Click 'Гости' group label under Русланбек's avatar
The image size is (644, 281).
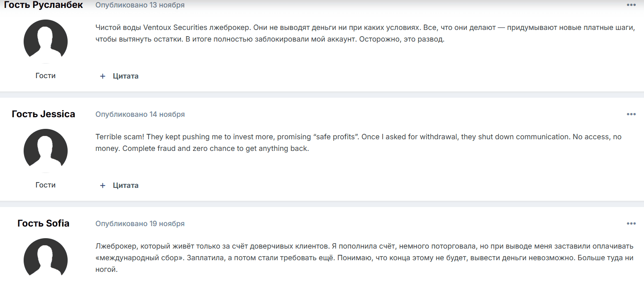coord(46,76)
